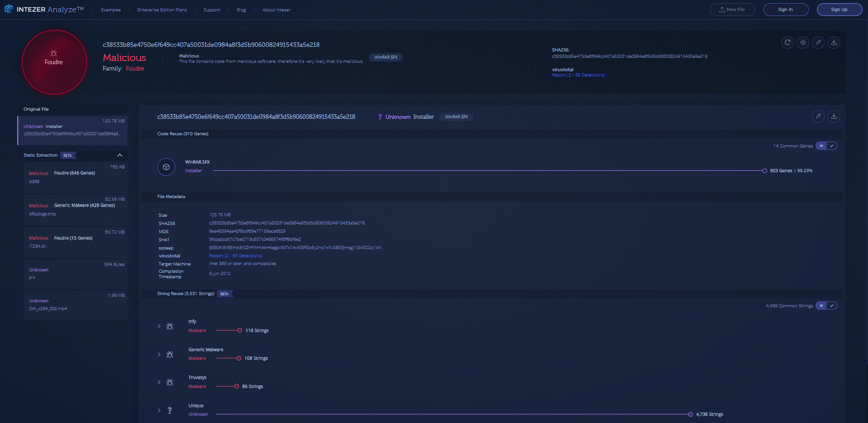Expand the Infy malware strings row

pyautogui.click(x=159, y=326)
